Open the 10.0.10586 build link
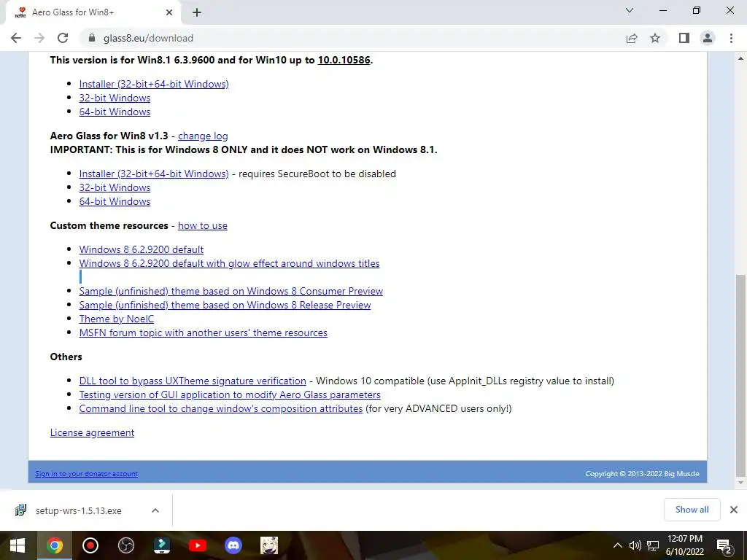The height and width of the screenshot is (560, 747). 344,60
